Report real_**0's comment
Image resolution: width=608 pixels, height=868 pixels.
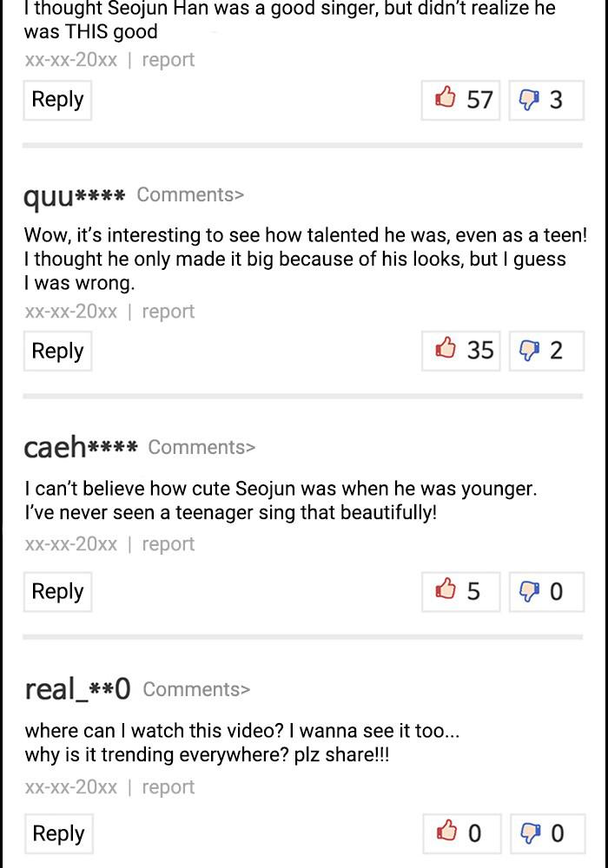pos(168,787)
